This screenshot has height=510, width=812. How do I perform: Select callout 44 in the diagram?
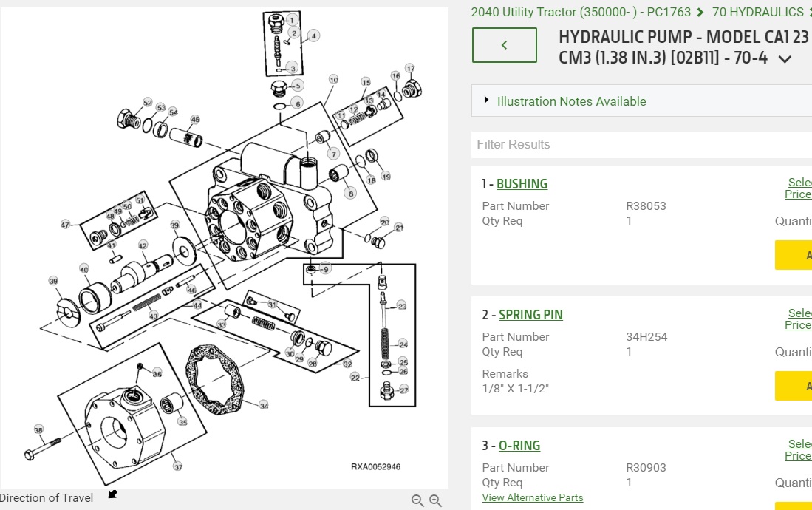pos(197,305)
